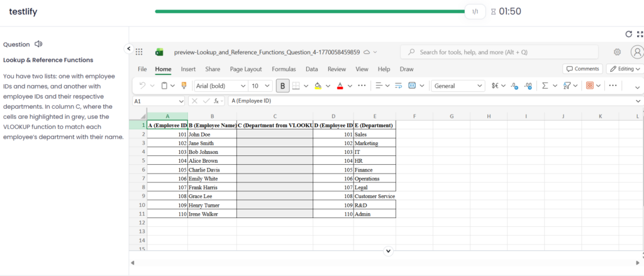Open the Settings gear icon
The image size is (644, 276).
point(617,52)
